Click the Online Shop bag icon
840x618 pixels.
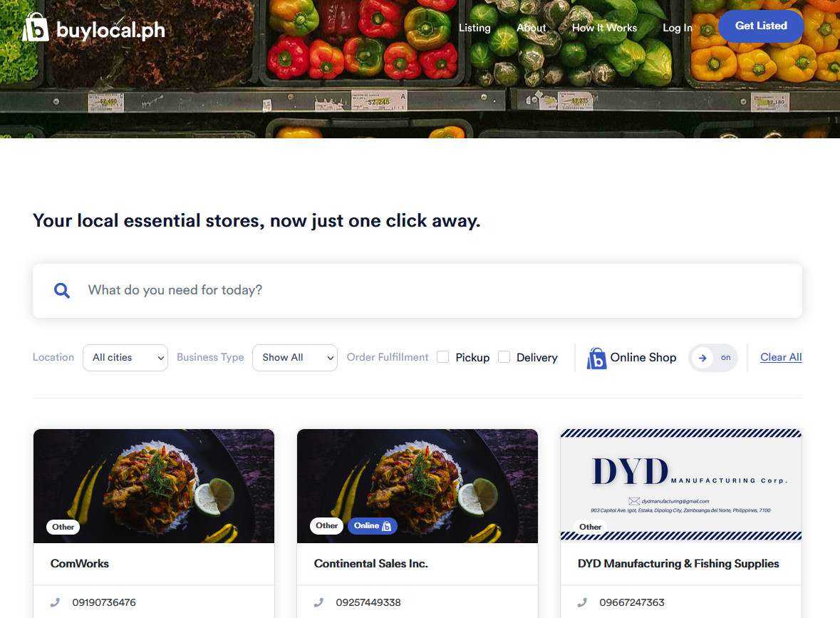click(596, 358)
